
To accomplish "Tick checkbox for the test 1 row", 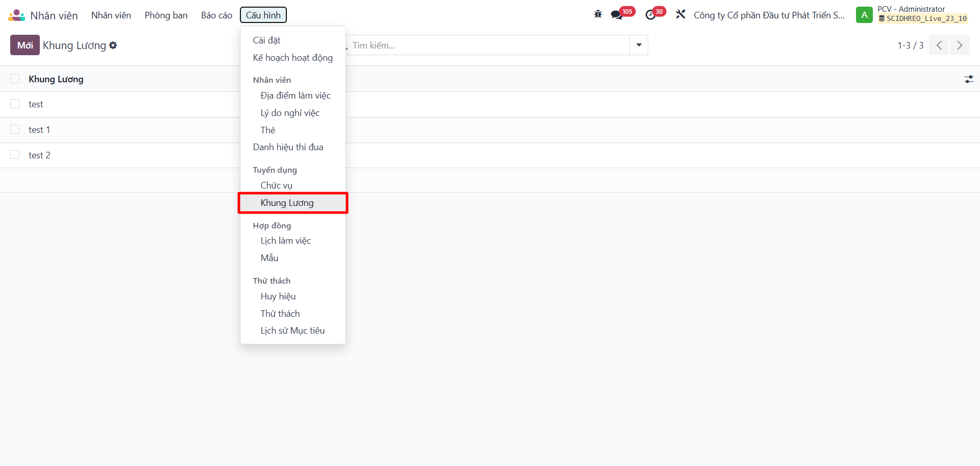I will [15, 129].
